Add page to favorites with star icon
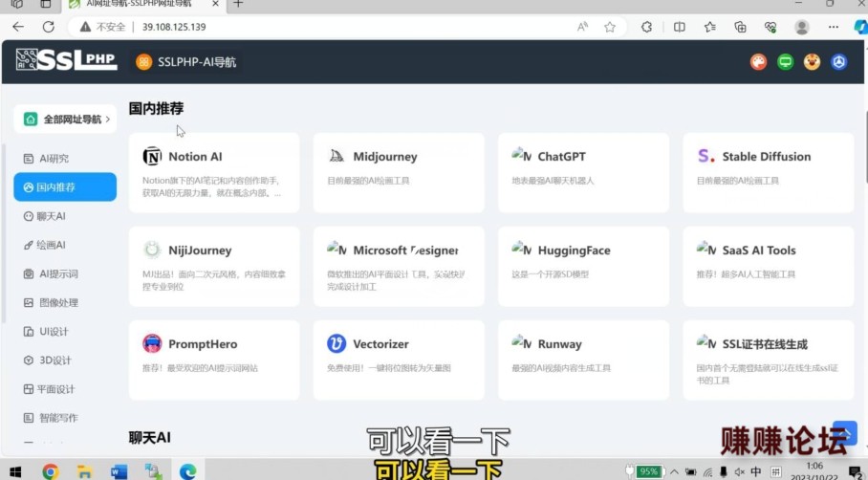868x480 pixels. pos(610,27)
